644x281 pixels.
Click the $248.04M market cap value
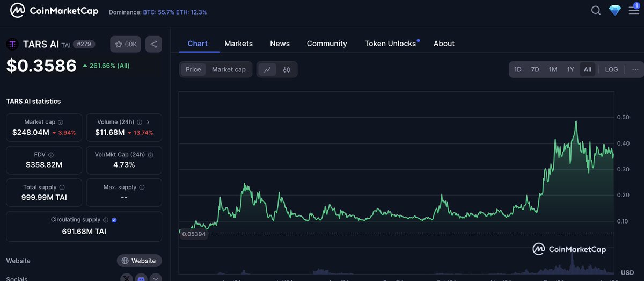point(31,132)
